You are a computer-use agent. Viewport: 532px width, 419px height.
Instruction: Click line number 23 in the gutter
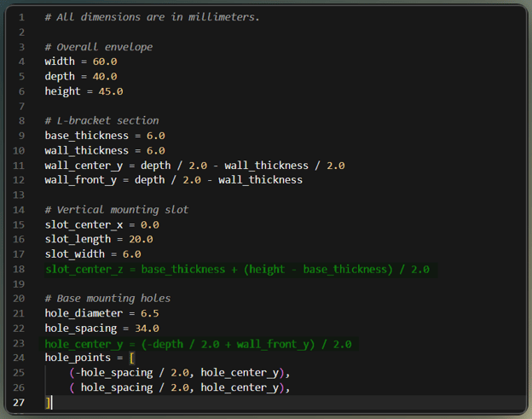pos(19,343)
